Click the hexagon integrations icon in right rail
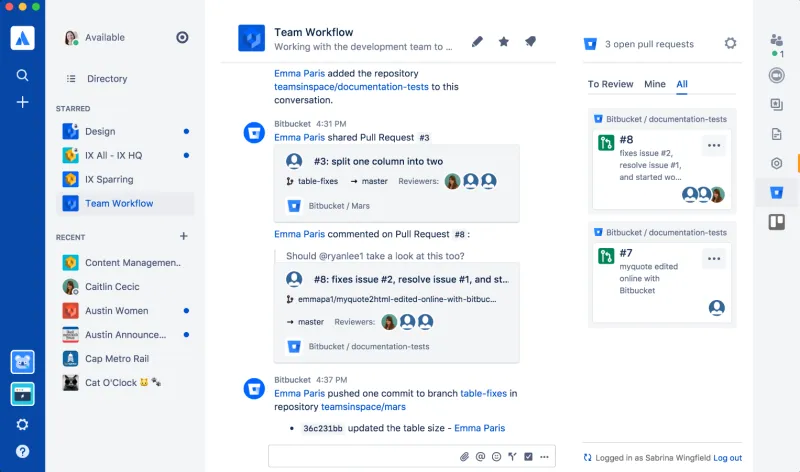Image resolution: width=800 pixels, height=472 pixels. point(777,163)
